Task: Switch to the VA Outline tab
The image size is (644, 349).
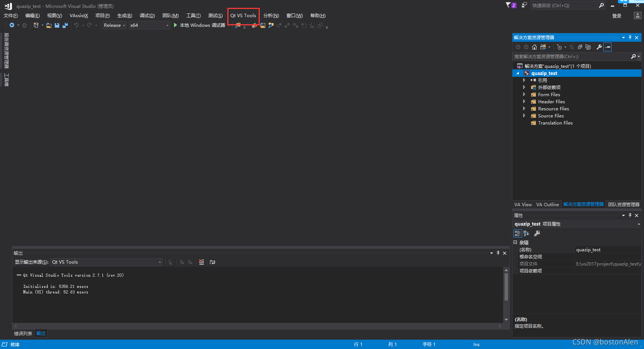Action: coord(547,205)
